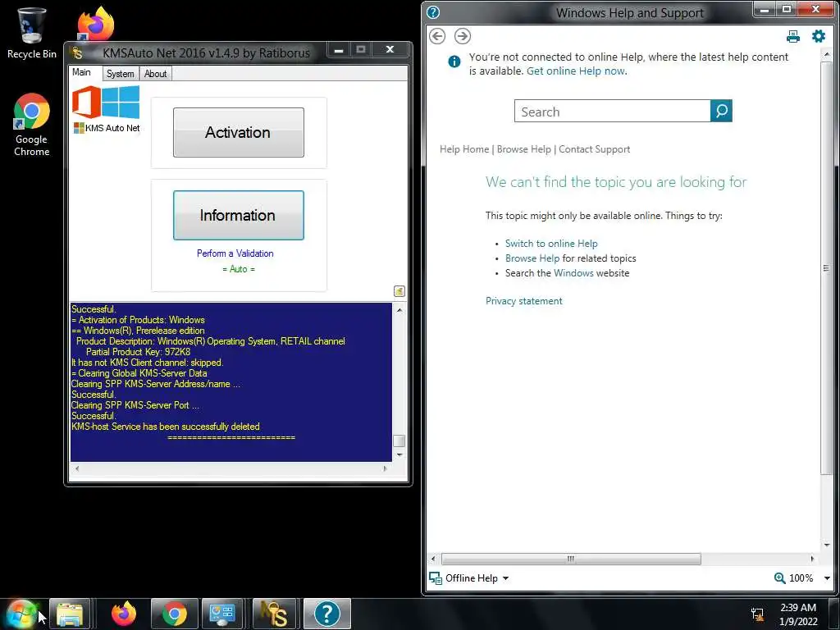Click the Help window vertical scrollbar thumb
This screenshot has height=630, width=840.
click(x=826, y=268)
